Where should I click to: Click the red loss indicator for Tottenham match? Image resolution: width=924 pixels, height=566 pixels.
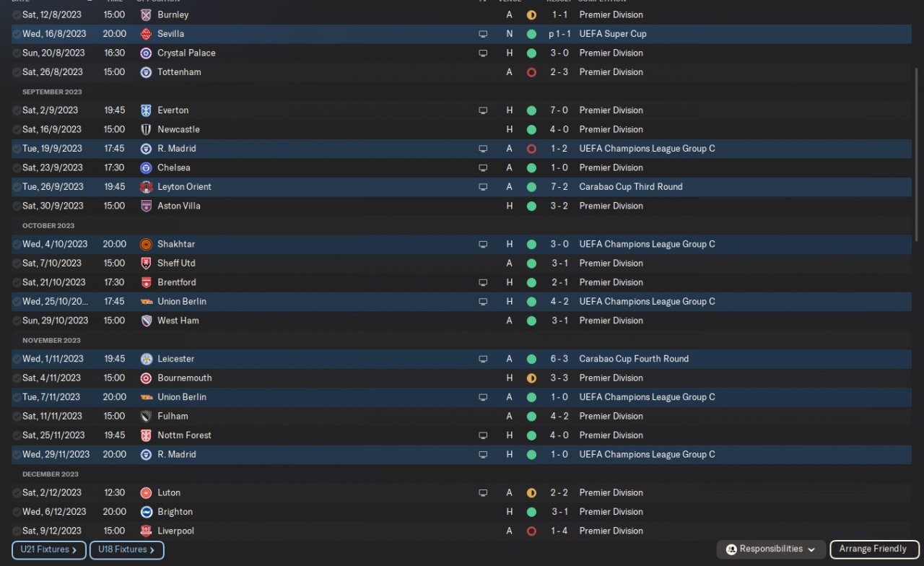[x=531, y=72]
